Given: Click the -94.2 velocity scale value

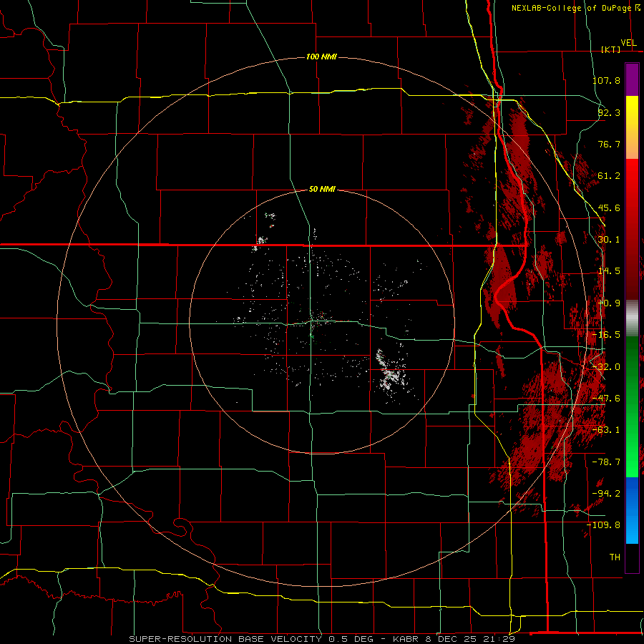Looking at the screenshot, I should pos(607,494).
